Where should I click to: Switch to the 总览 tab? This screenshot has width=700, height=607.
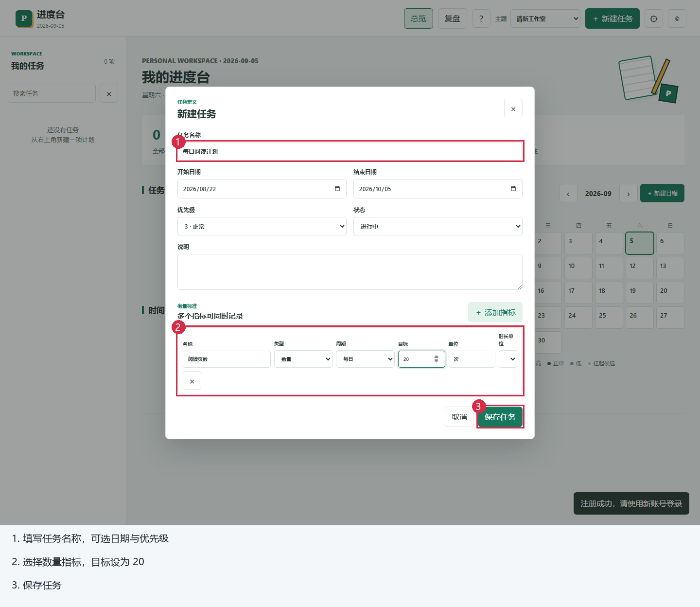(419, 18)
